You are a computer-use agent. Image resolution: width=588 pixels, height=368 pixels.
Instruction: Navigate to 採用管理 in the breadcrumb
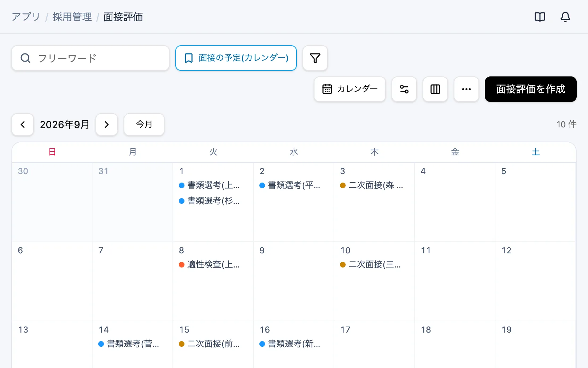[72, 17]
